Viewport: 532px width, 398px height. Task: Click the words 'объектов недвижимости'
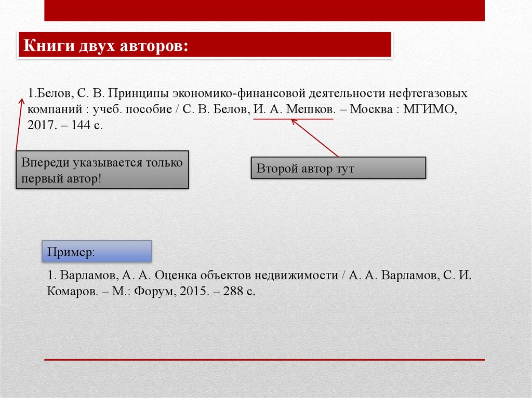point(269,275)
